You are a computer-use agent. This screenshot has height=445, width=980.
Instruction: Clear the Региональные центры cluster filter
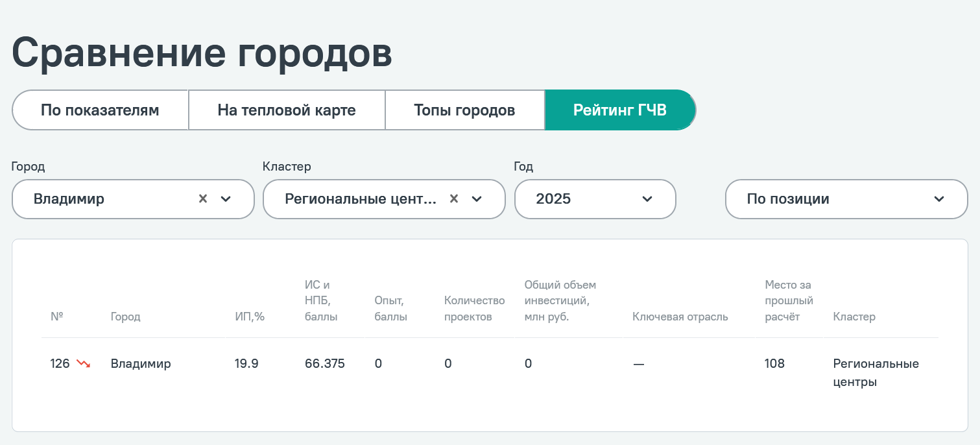[454, 199]
